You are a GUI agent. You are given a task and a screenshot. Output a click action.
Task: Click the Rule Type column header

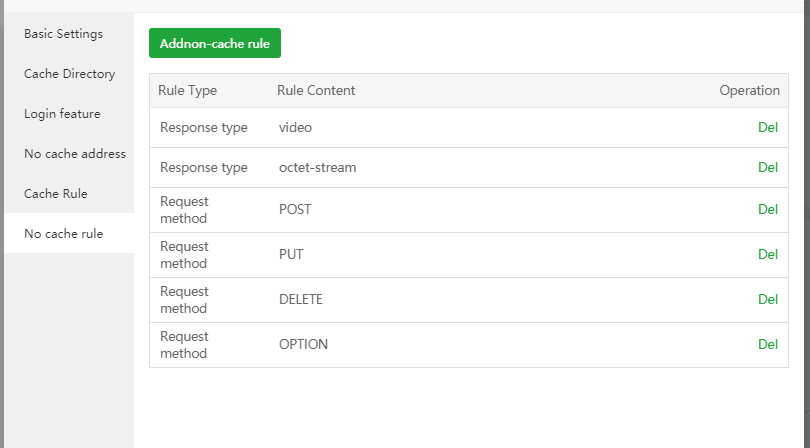coord(188,91)
